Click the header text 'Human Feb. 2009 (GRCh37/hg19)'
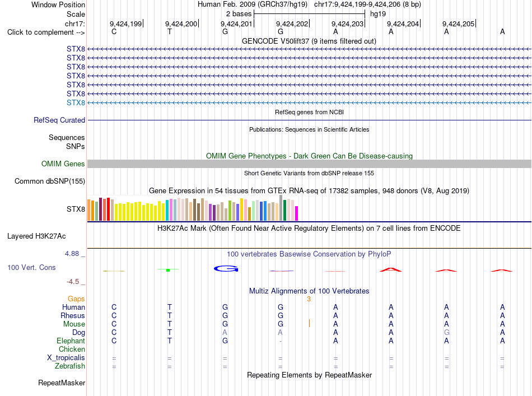This screenshot has height=396, width=532. pos(253,4)
